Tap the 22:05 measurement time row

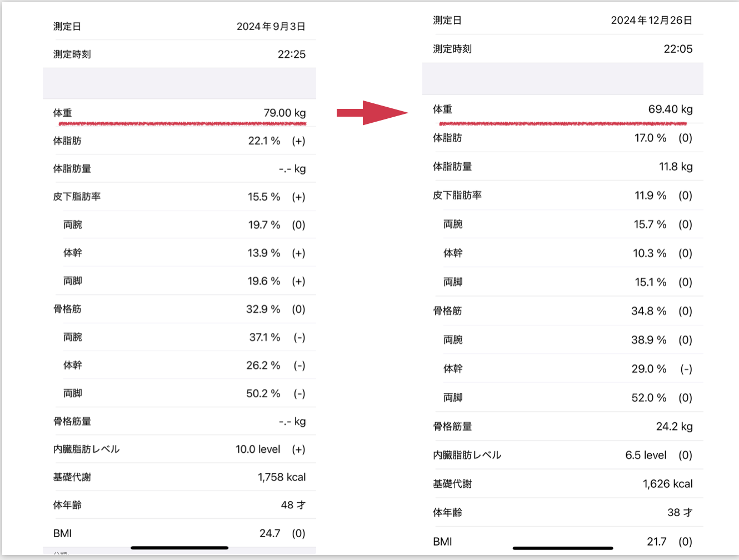coord(563,49)
